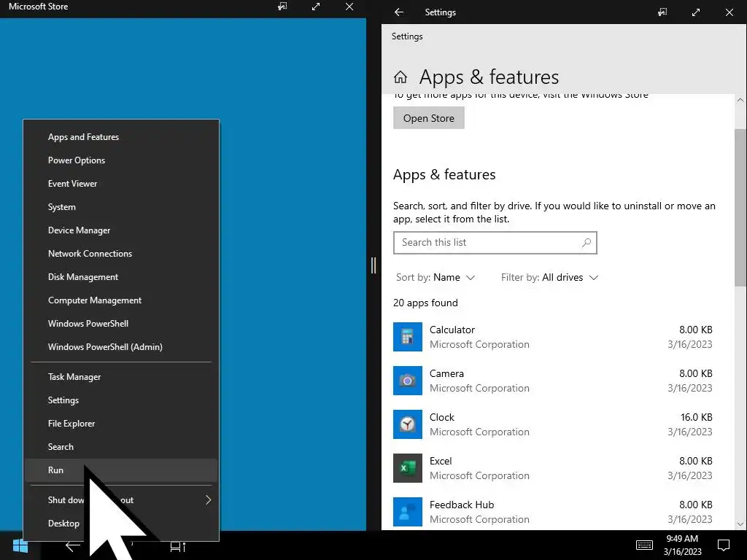Click the Settings breadcrumb label

pyautogui.click(x=407, y=36)
